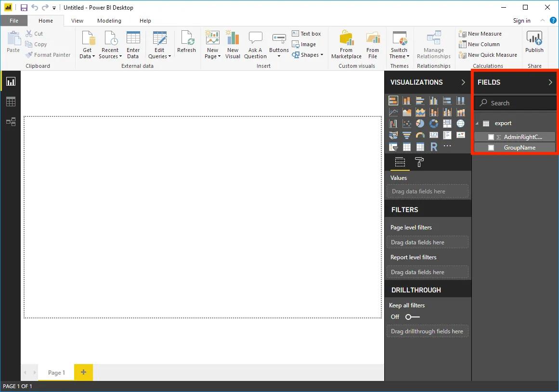559x392 pixels.
Task: Add an R script visual
Action: point(433,147)
